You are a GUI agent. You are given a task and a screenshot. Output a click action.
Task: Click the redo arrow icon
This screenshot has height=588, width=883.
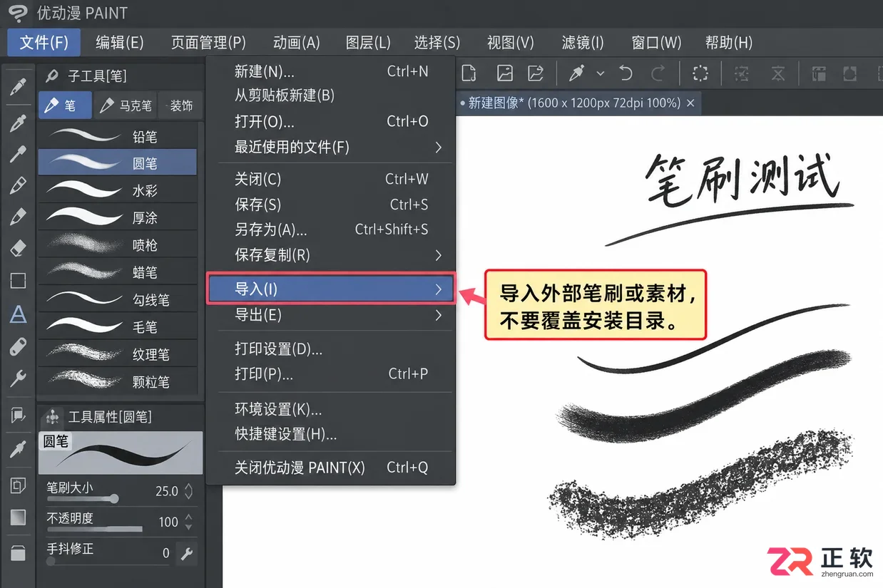click(x=658, y=73)
